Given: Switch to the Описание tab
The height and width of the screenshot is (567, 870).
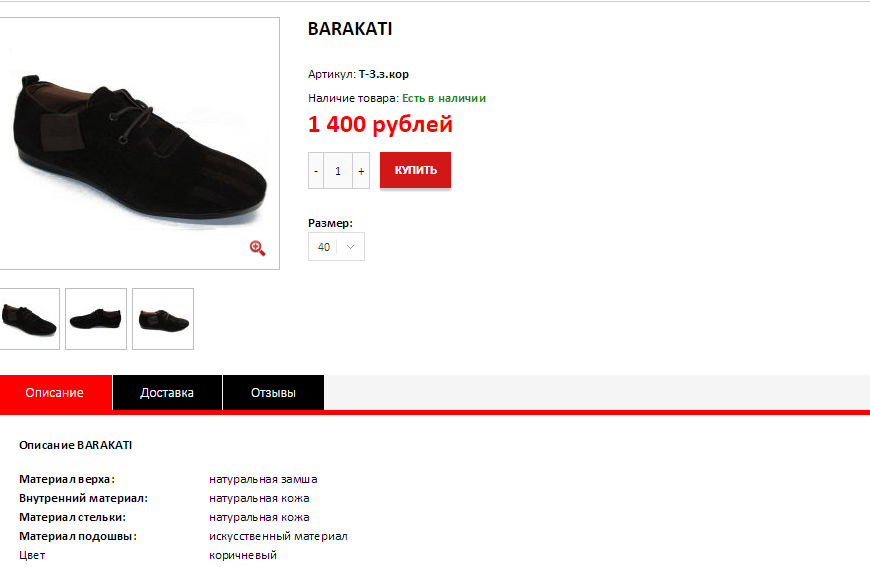Looking at the screenshot, I should click(x=55, y=392).
